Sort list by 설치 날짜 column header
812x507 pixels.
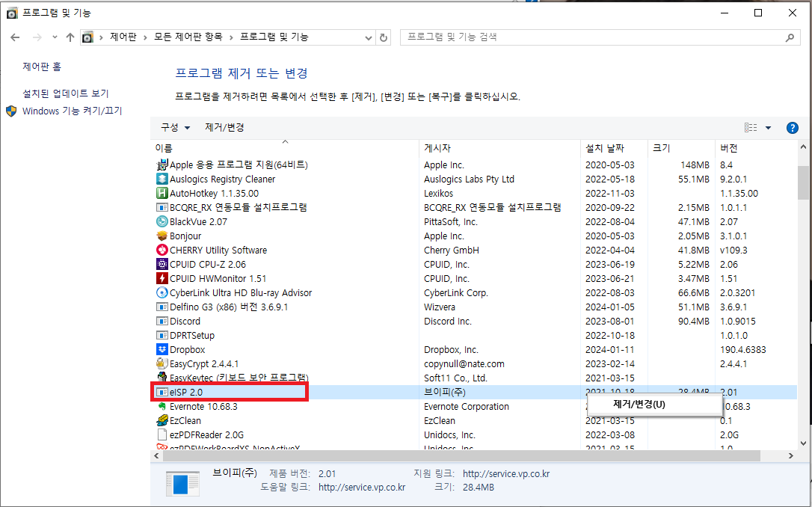(x=614, y=148)
